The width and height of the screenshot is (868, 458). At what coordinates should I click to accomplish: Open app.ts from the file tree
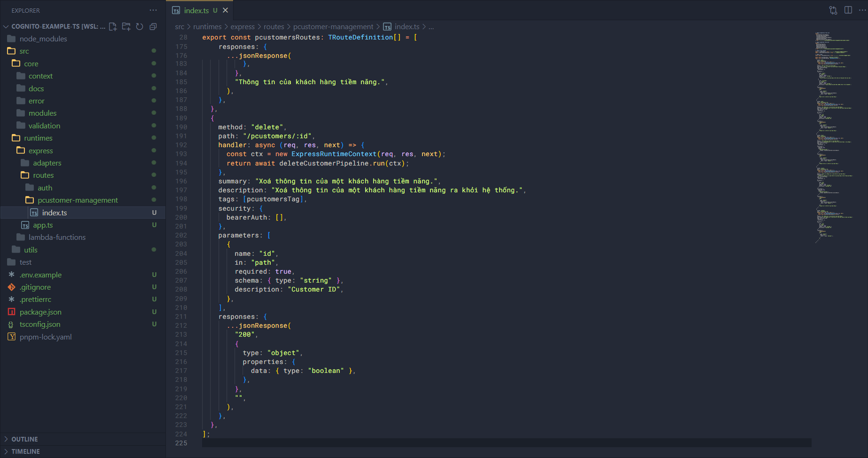pos(43,225)
